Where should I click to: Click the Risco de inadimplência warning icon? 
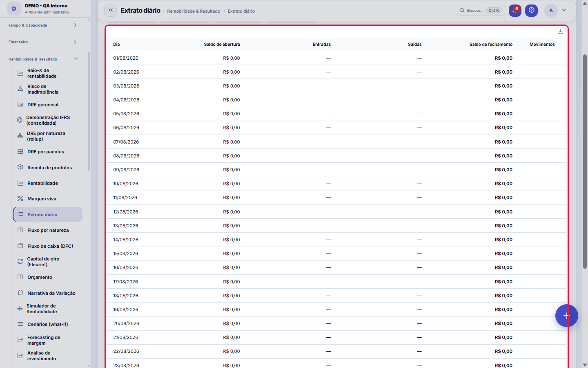click(20, 89)
